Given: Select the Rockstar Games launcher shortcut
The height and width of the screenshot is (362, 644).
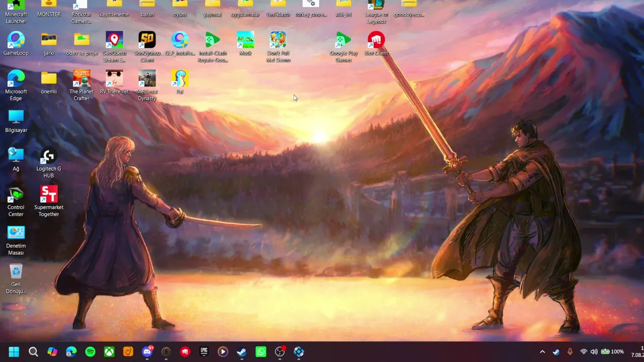Looking at the screenshot, I should click(x=82, y=12).
